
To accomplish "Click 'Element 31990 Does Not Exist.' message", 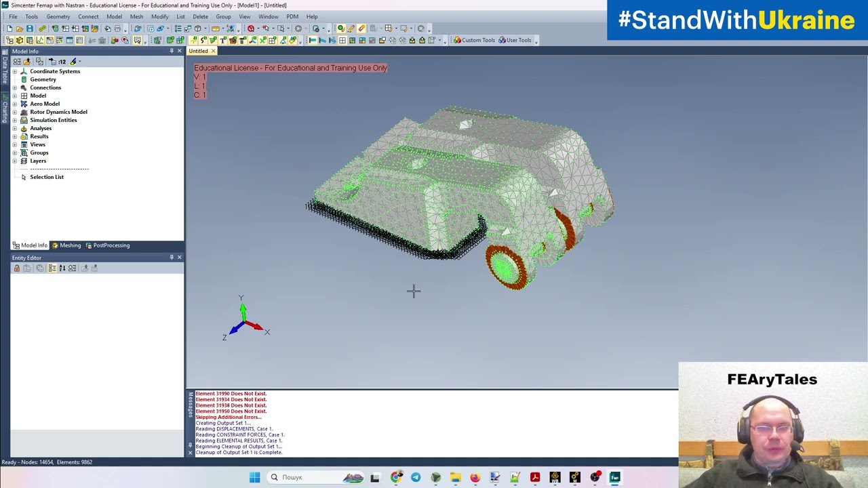I will tap(231, 394).
